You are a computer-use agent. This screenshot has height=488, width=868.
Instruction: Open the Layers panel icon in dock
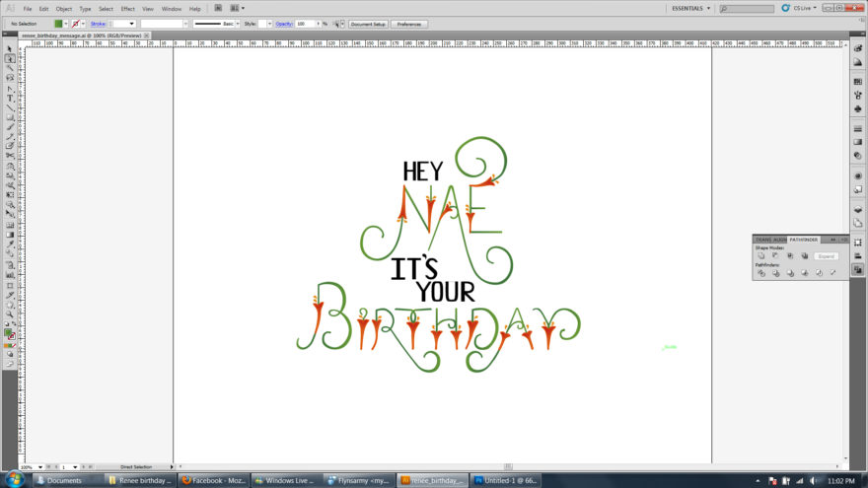[x=858, y=210]
